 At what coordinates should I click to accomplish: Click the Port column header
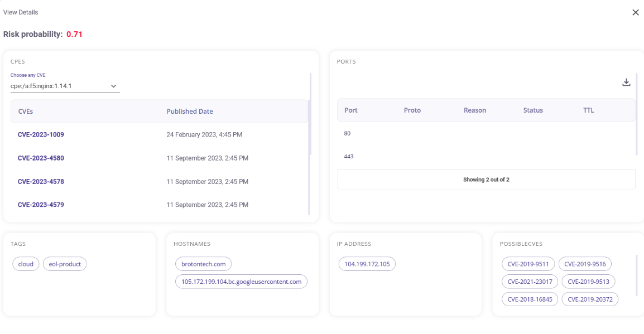(x=351, y=110)
